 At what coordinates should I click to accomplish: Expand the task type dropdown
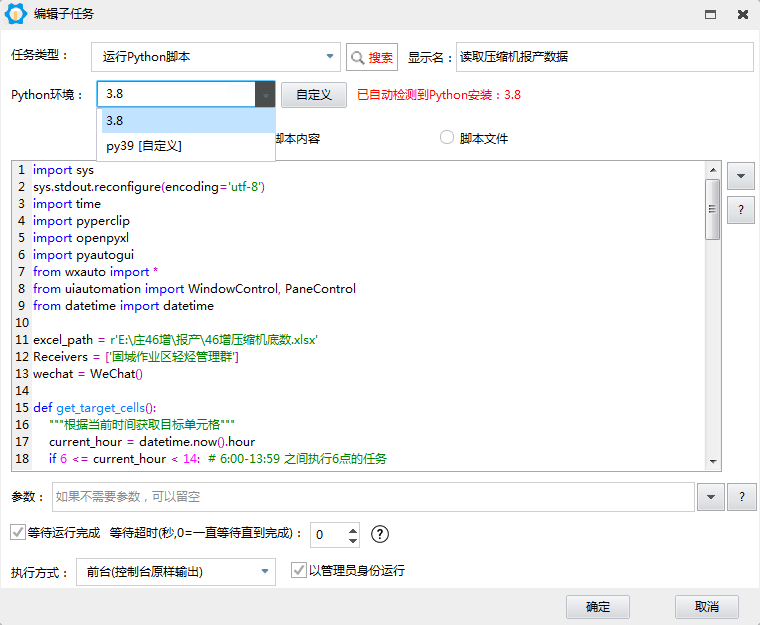pos(330,57)
